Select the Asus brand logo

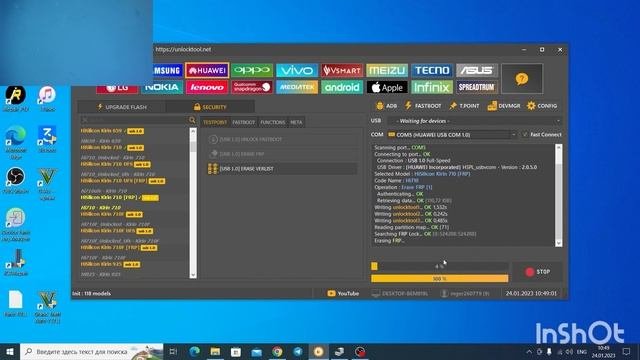click(477, 70)
